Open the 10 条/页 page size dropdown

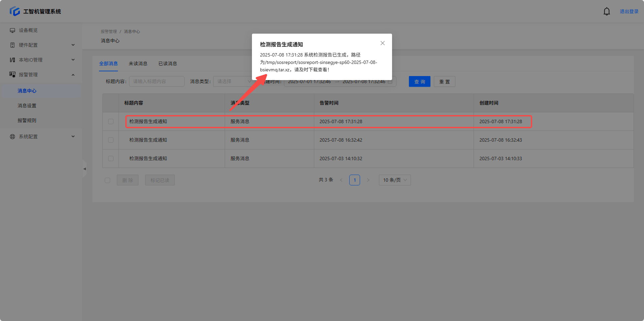pyautogui.click(x=394, y=180)
